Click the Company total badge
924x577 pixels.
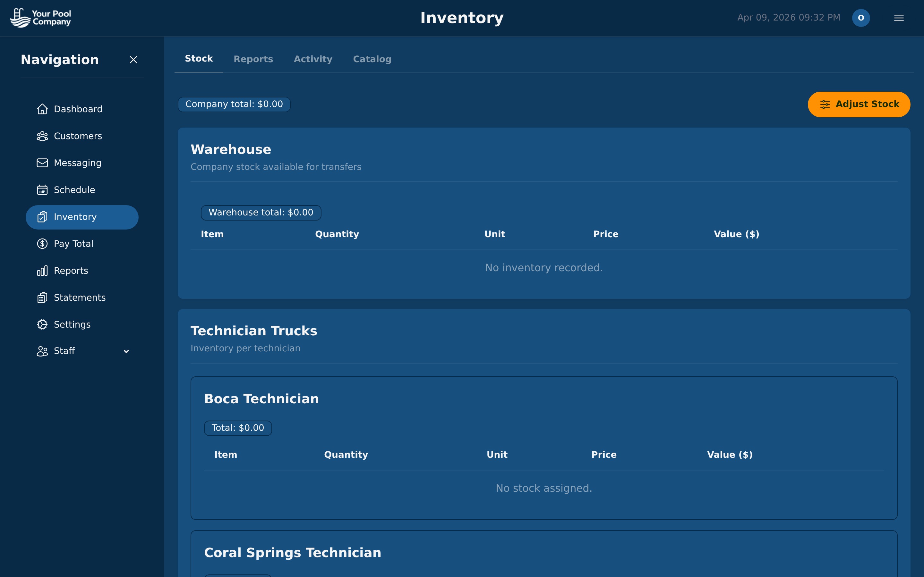pyautogui.click(x=234, y=104)
